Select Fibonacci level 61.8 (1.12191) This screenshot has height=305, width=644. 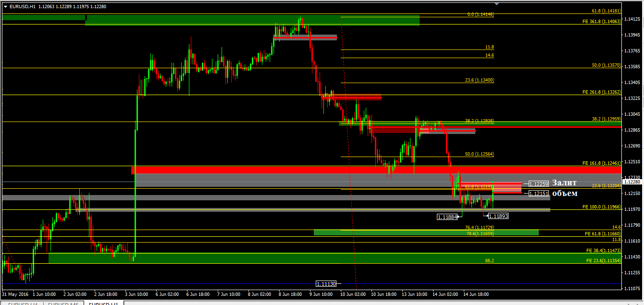(x=480, y=186)
